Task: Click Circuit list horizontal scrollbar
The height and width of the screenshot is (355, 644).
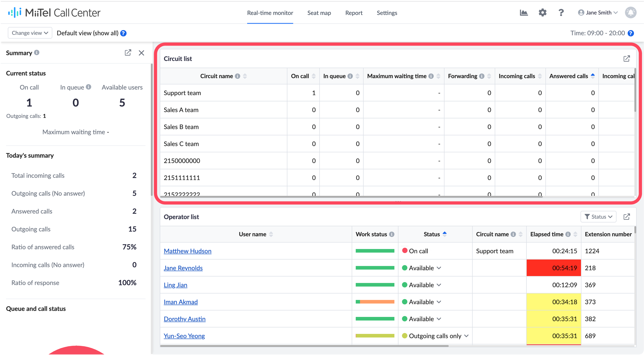Action: tap(351, 197)
